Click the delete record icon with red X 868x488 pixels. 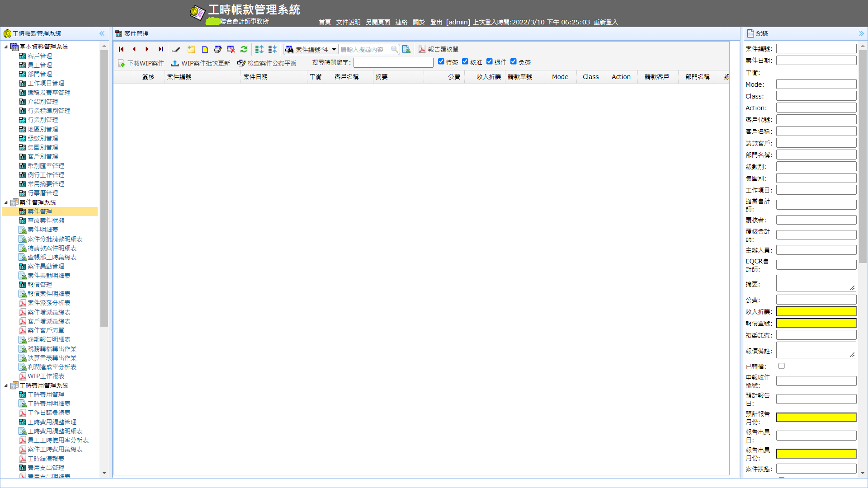pos(231,49)
